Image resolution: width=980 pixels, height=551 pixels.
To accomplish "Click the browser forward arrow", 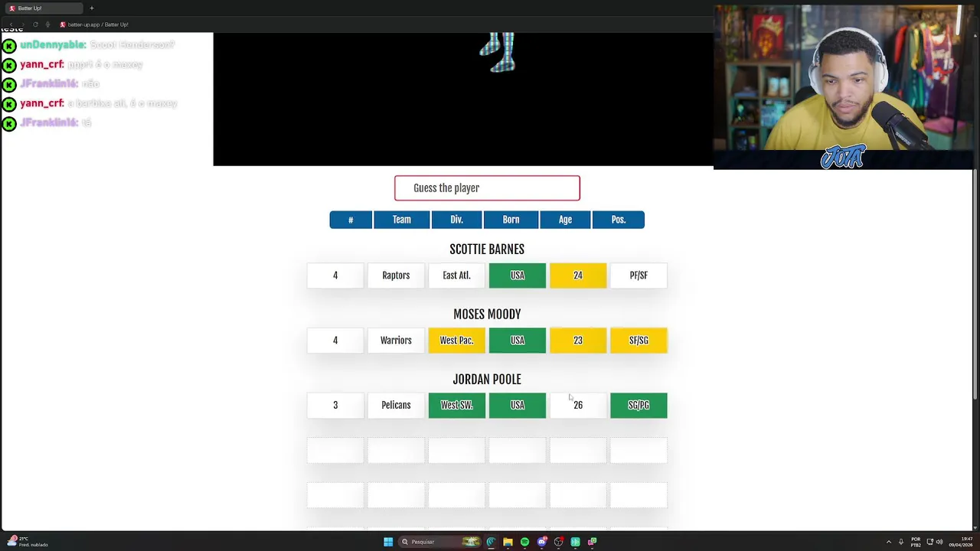I will [22, 24].
